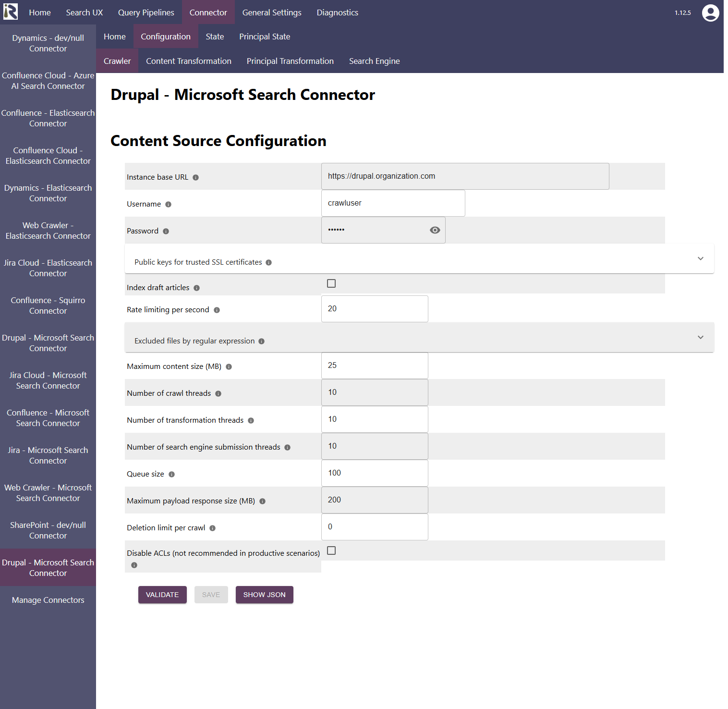This screenshot has width=728, height=709.
Task: Switch to the Principal State tab
Action: (x=265, y=37)
